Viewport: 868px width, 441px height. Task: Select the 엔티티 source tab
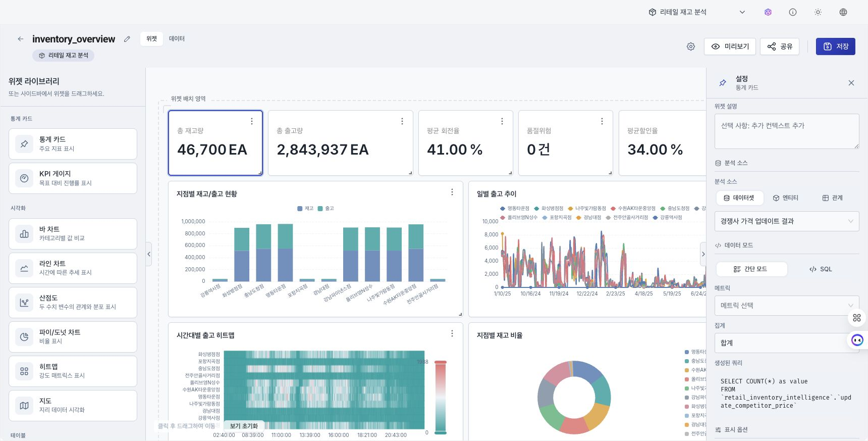coord(786,198)
